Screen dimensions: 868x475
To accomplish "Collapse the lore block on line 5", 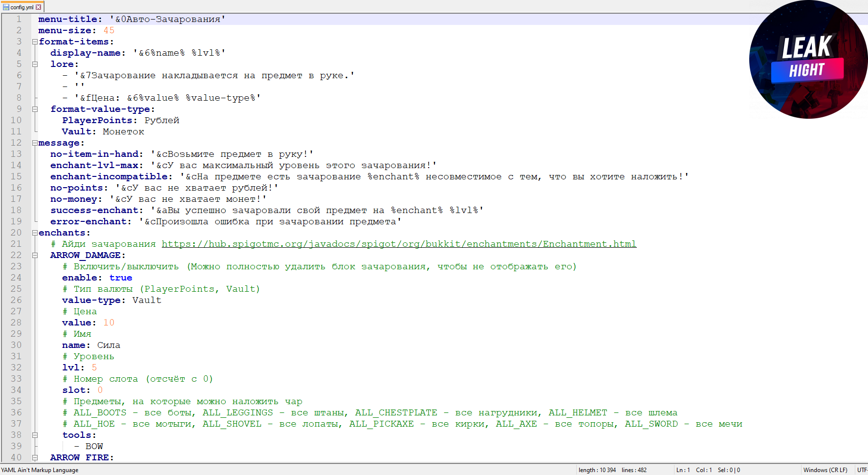I will 35,65.
